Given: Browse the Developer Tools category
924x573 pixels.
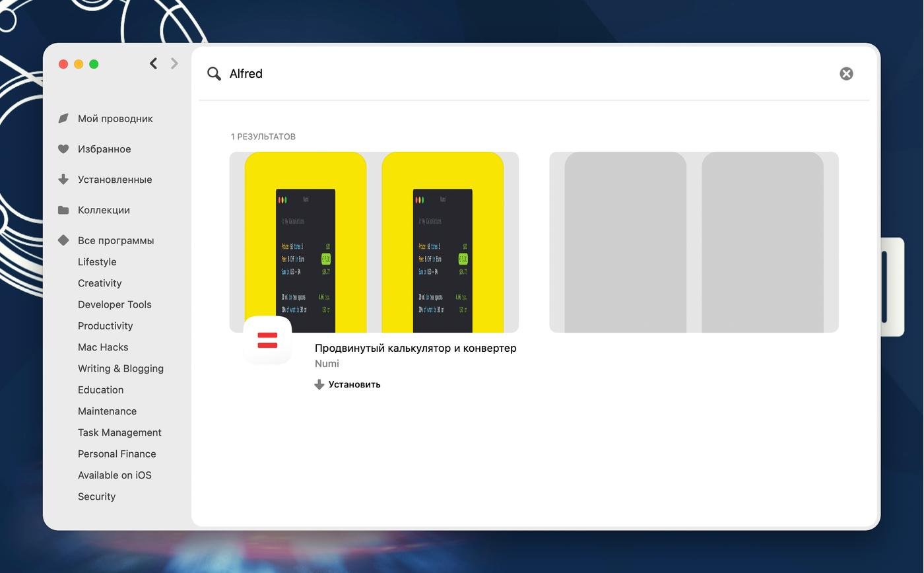Looking at the screenshot, I should 115,304.
